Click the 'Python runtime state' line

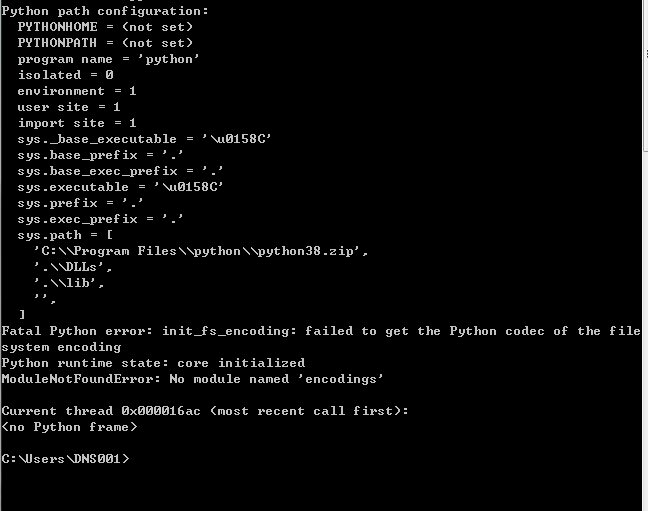pos(153,363)
